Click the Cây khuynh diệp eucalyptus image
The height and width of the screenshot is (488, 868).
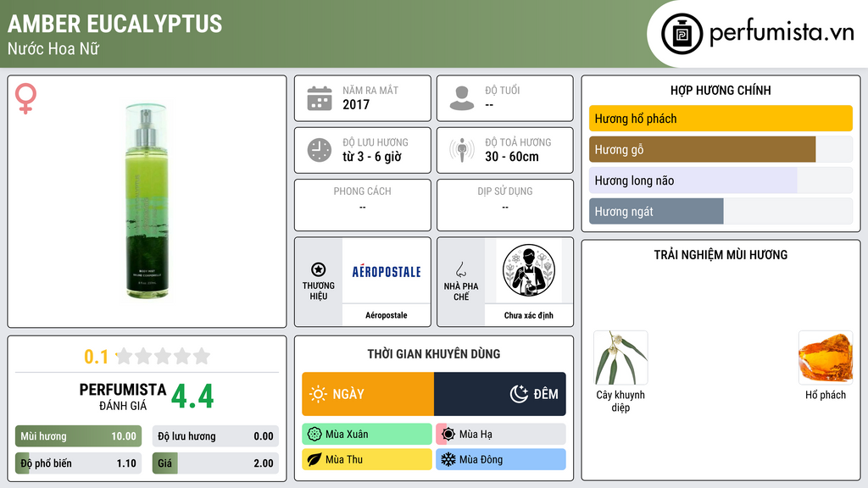(x=620, y=358)
